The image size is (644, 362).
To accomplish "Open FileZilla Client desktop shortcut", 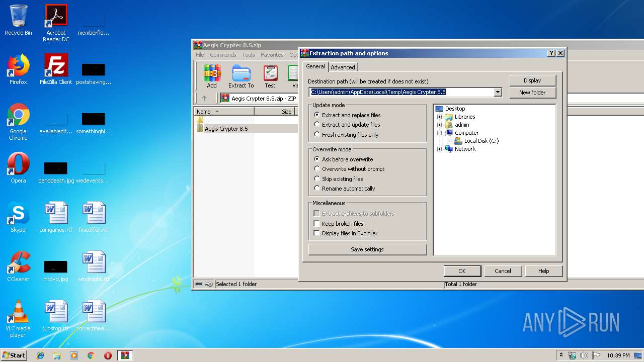I will pos(56,69).
